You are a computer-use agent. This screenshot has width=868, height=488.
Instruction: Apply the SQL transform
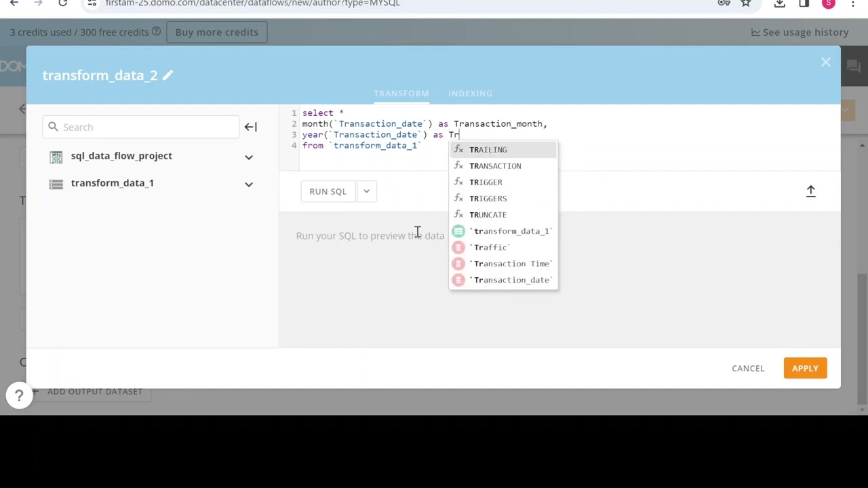[805, 368]
